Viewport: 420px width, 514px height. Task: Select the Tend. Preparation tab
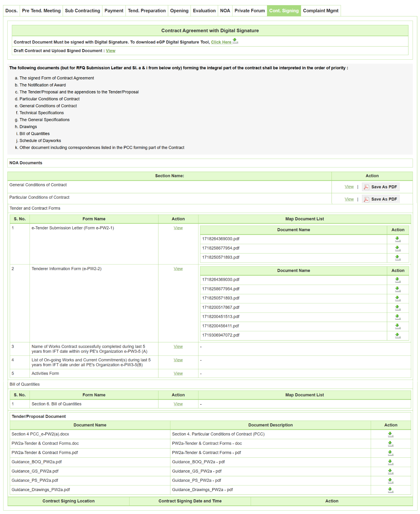tap(147, 11)
